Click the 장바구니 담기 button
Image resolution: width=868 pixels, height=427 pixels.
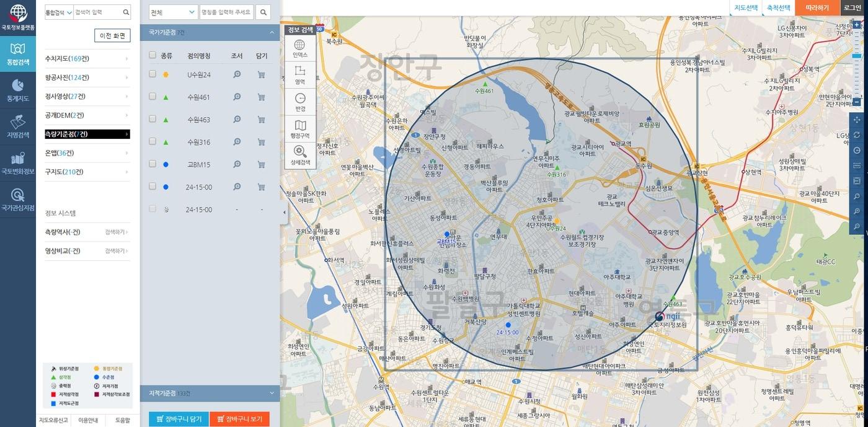tap(179, 419)
